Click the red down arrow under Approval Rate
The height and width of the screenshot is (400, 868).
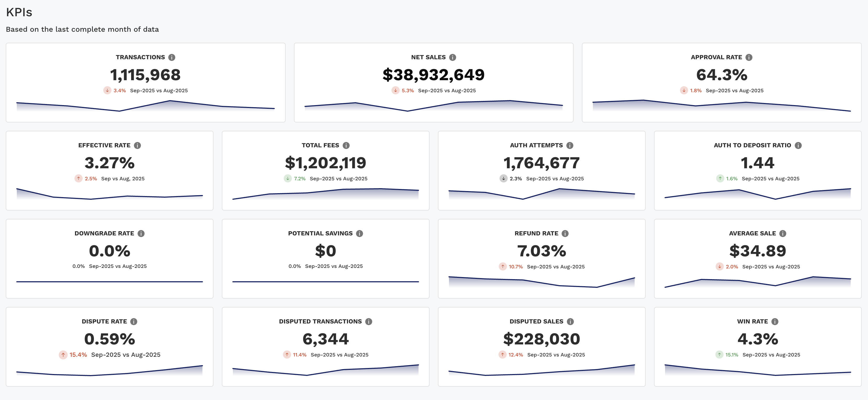point(684,91)
